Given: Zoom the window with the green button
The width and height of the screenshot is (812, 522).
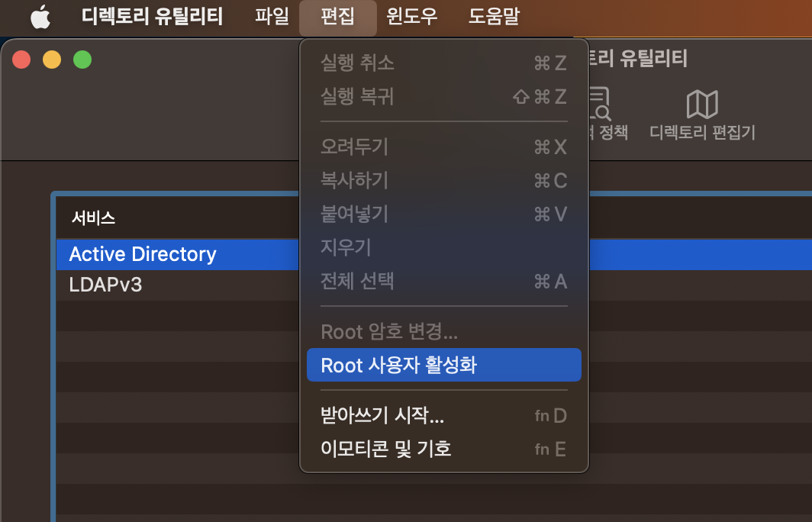Looking at the screenshot, I should pos(82,60).
